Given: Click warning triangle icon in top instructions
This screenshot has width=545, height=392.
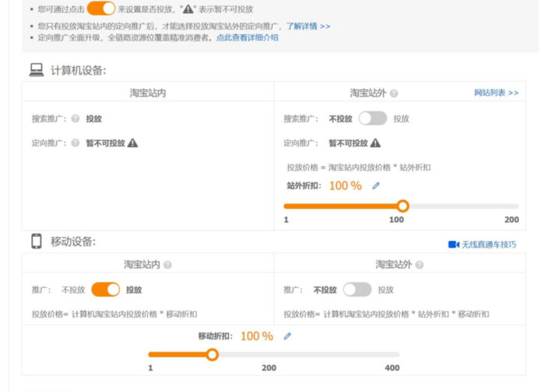Looking at the screenshot, I should [x=188, y=9].
